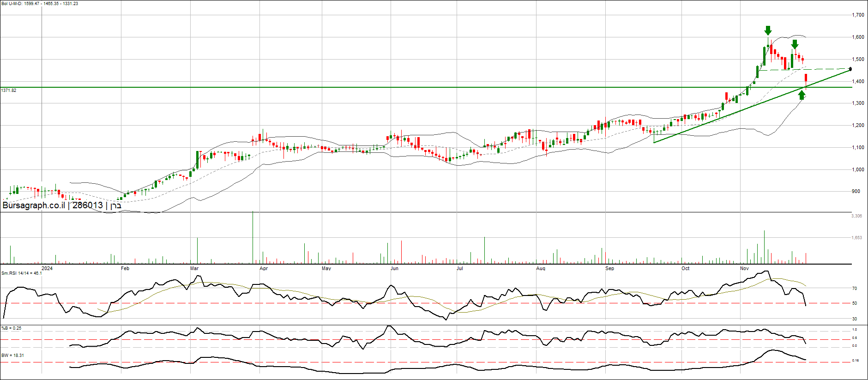Click the Bol U-M-D indicator readout

click(x=40, y=4)
